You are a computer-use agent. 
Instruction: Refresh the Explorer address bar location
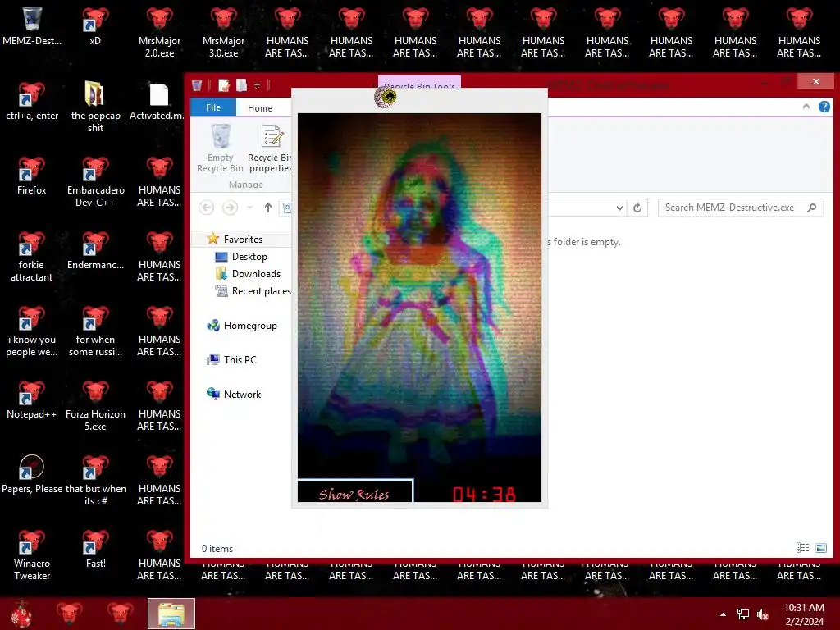(637, 208)
